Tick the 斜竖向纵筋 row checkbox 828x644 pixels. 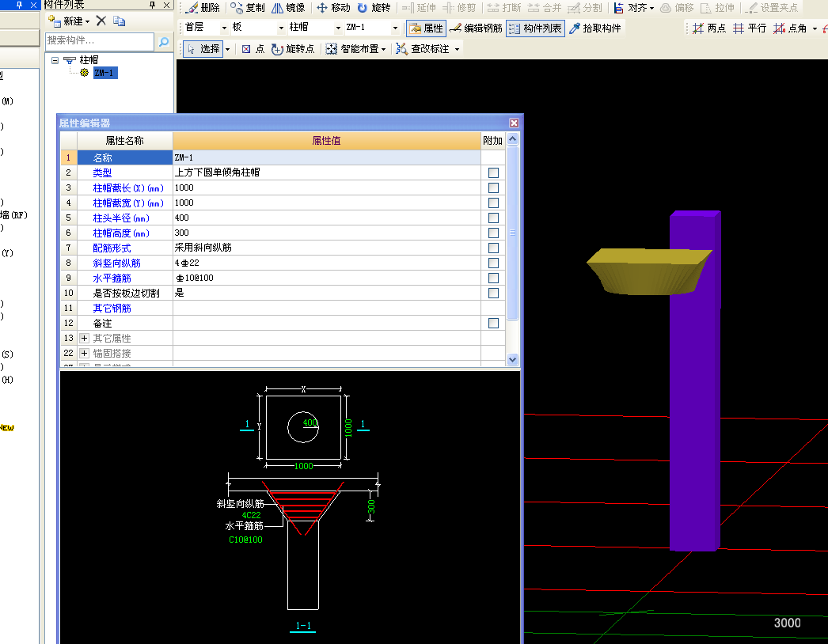click(493, 263)
